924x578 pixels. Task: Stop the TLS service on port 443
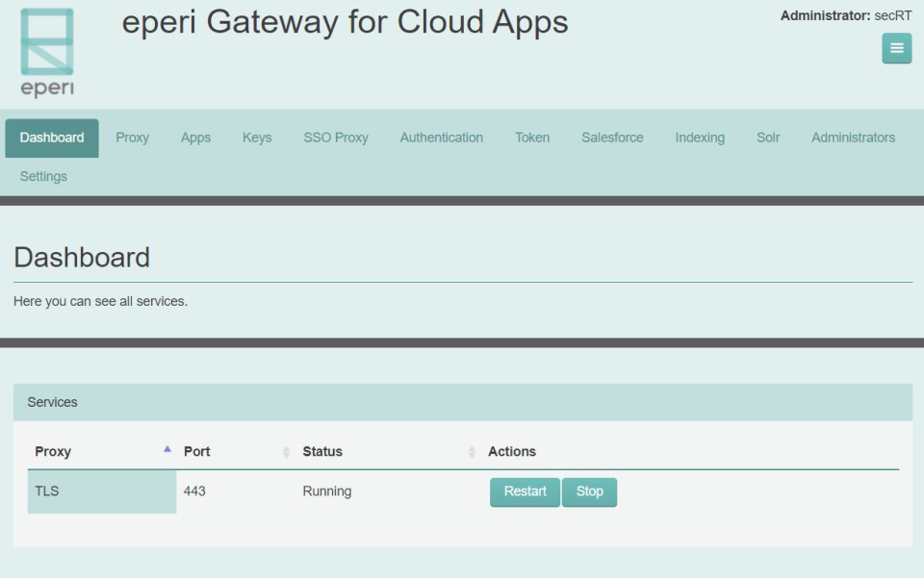(590, 491)
